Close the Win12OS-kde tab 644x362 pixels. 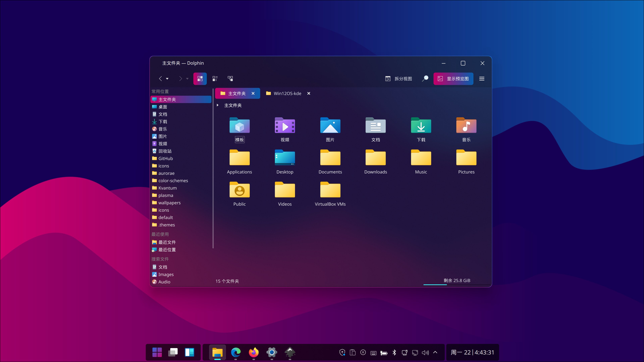(x=309, y=94)
